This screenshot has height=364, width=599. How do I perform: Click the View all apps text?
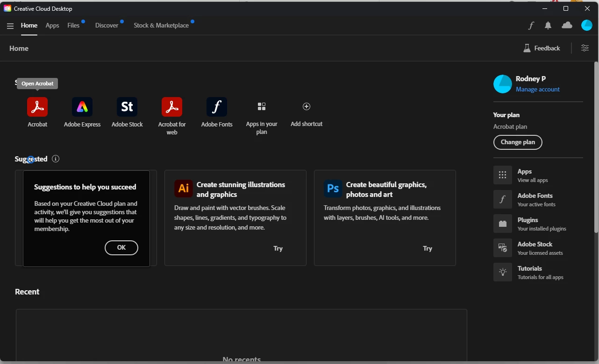tap(533, 180)
